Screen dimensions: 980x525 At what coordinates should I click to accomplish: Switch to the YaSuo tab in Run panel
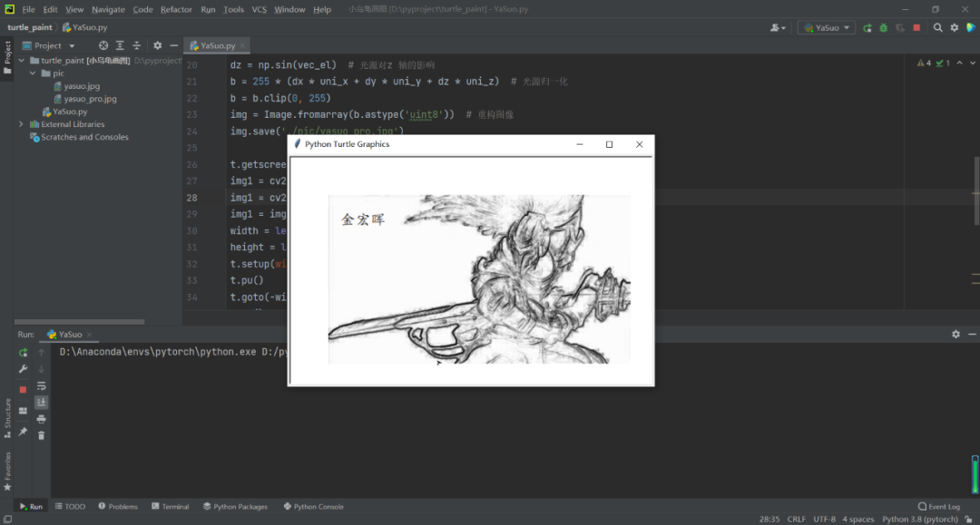70,335
